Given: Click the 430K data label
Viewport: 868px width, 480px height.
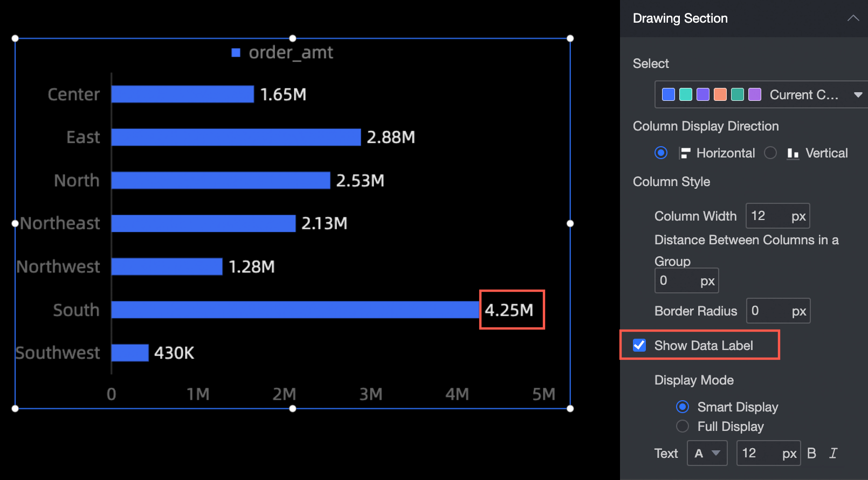Looking at the screenshot, I should (174, 353).
